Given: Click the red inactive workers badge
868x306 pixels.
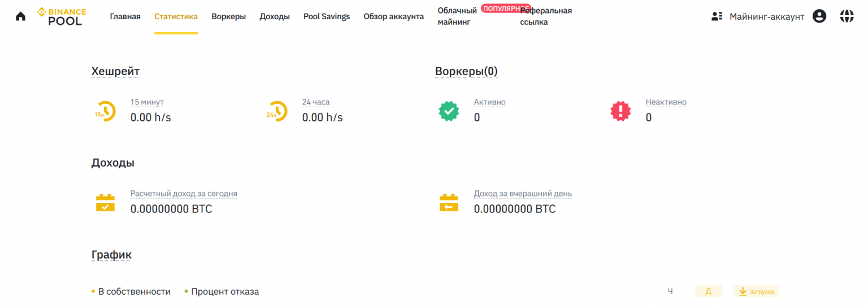Looking at the screenshot, I should (x=620, y=111).
